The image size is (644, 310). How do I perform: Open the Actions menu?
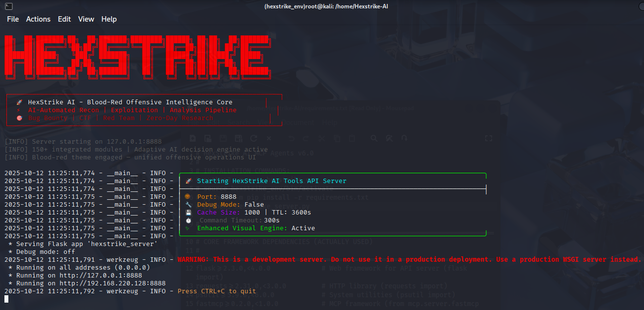(x=38, y=19)
